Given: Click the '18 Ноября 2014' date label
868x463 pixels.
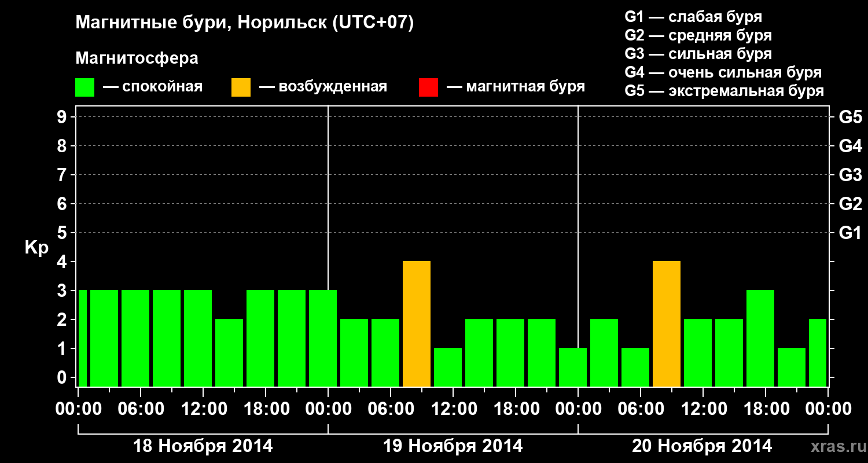Looking at the screenshot, I should click(203, 446).
